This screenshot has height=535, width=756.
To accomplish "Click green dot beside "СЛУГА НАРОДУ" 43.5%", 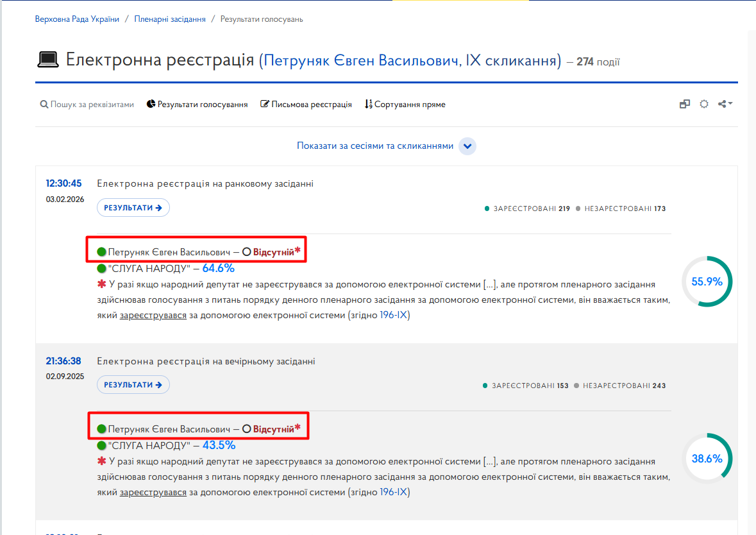I will point(101,445).
